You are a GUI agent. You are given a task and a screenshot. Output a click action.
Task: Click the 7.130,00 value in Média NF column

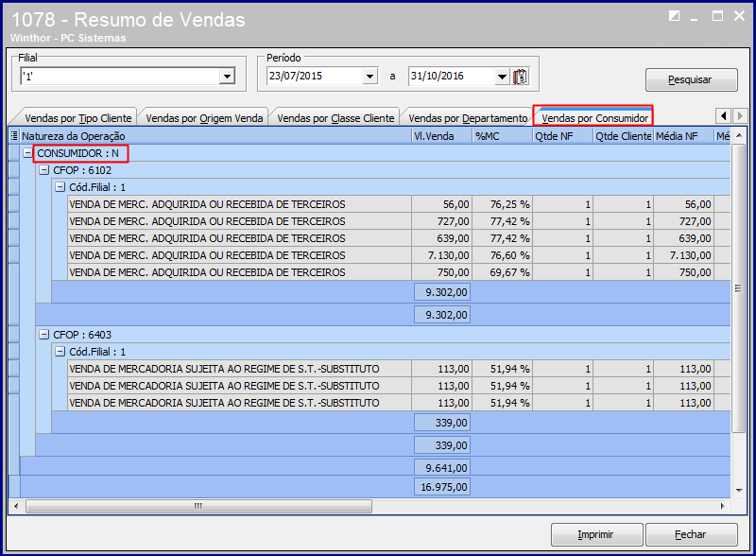click(683, 255)
